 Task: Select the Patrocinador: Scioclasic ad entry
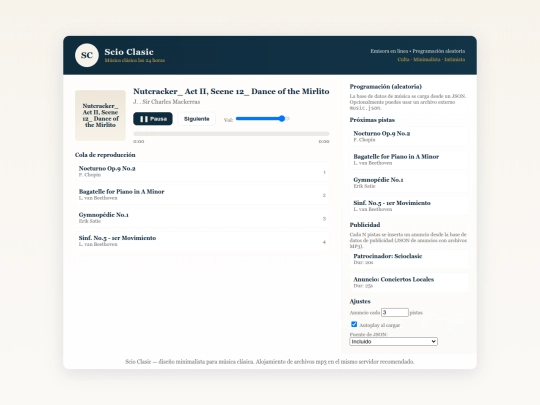pos(409,259)
